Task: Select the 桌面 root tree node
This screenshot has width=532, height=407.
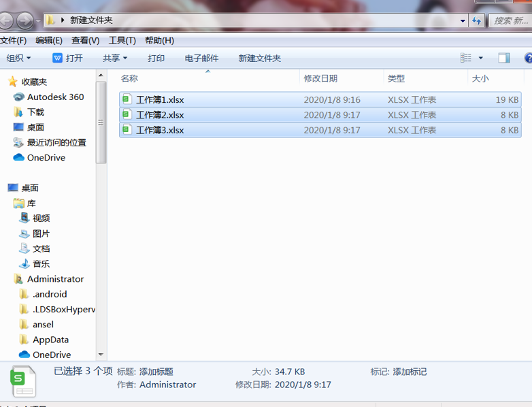Action: click(x=30, y=188)
